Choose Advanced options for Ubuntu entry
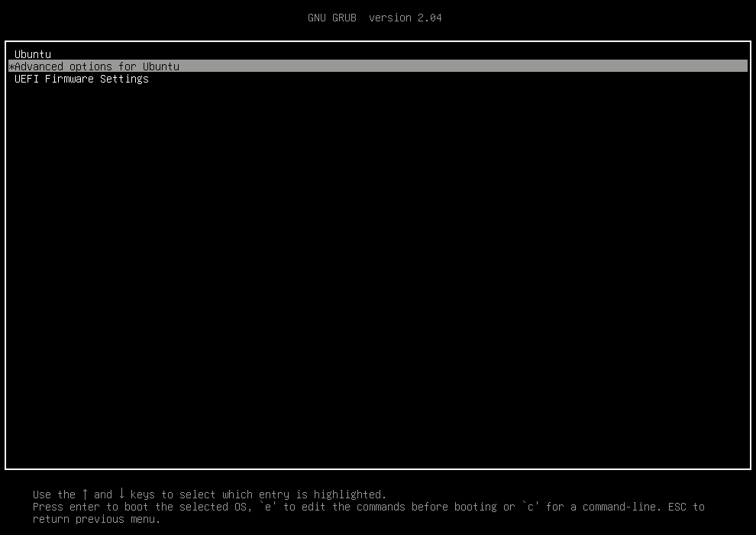Viewport: 756px width, 535px height. 97,66
